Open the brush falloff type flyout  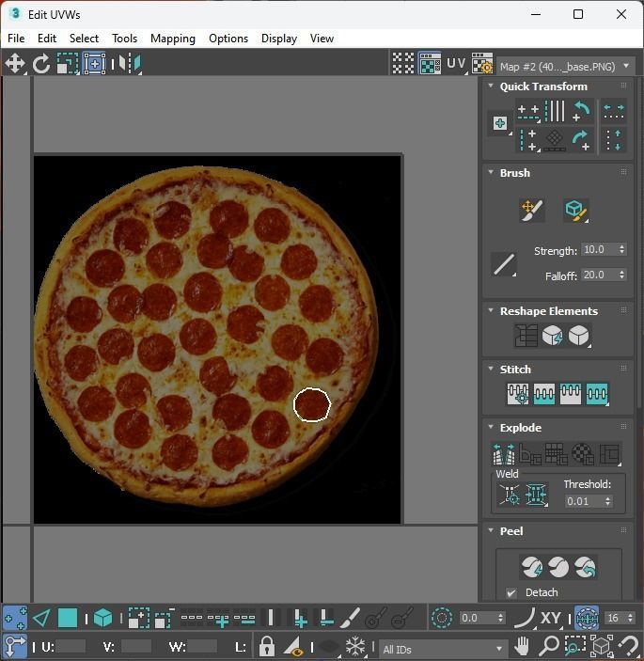[504, 264]
